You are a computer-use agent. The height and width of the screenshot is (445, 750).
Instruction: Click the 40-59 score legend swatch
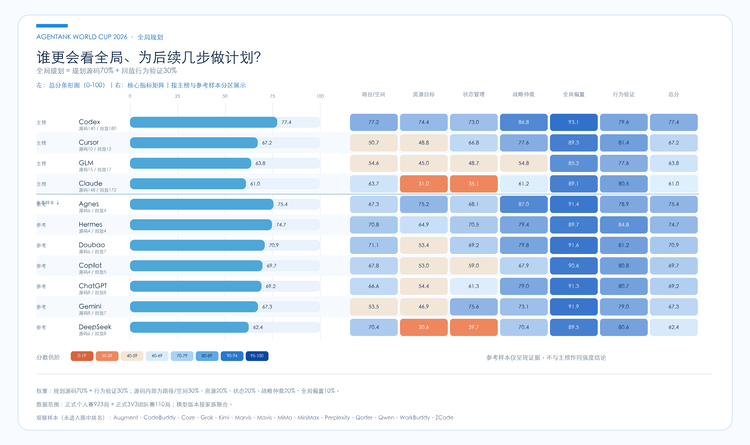(132, 356)
